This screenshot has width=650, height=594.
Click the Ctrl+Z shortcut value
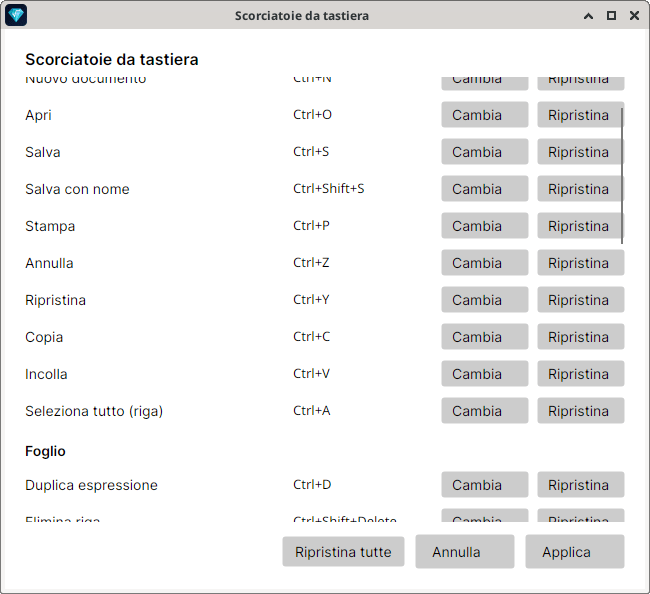tap(311, 263)
